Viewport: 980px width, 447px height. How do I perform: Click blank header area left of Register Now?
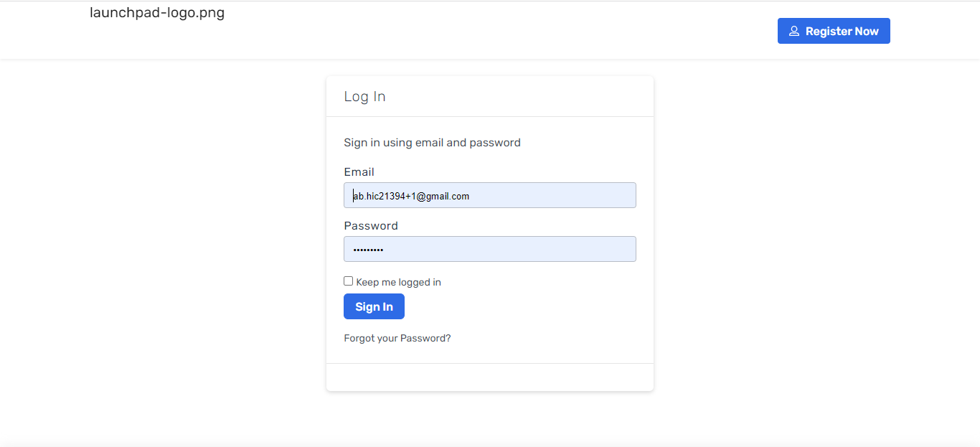[x=502, y=32]
